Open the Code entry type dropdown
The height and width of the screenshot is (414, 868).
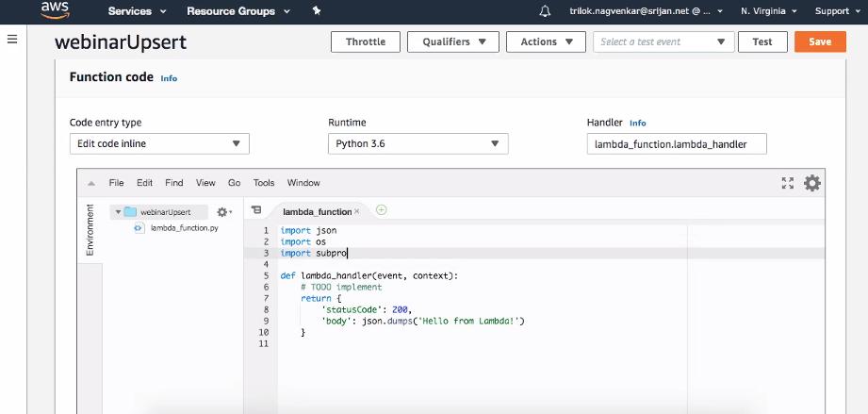(159, 143)
